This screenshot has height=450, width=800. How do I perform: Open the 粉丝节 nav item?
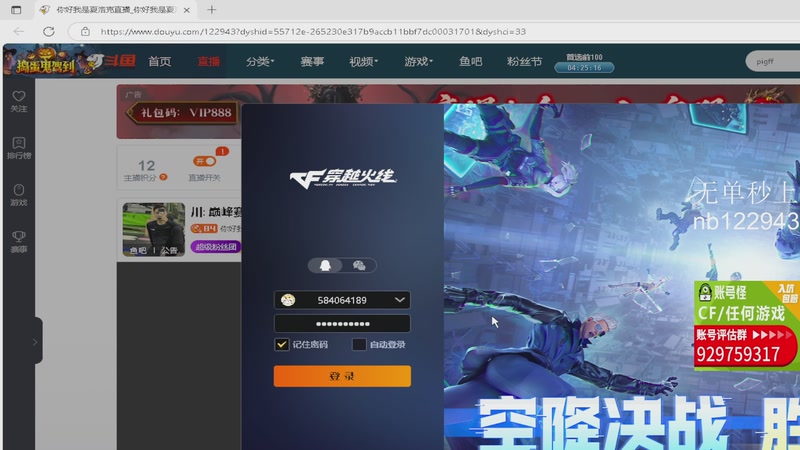524,61
